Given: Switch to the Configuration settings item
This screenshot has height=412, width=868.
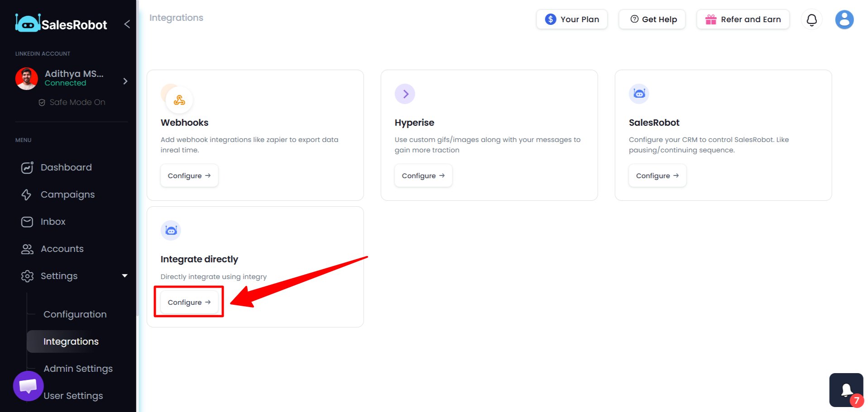Looking at the screenshot, I should [75, 314].
